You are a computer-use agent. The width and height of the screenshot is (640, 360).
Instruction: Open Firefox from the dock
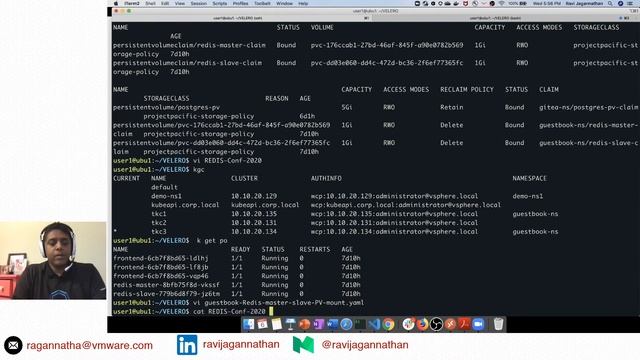coord(422,324)
